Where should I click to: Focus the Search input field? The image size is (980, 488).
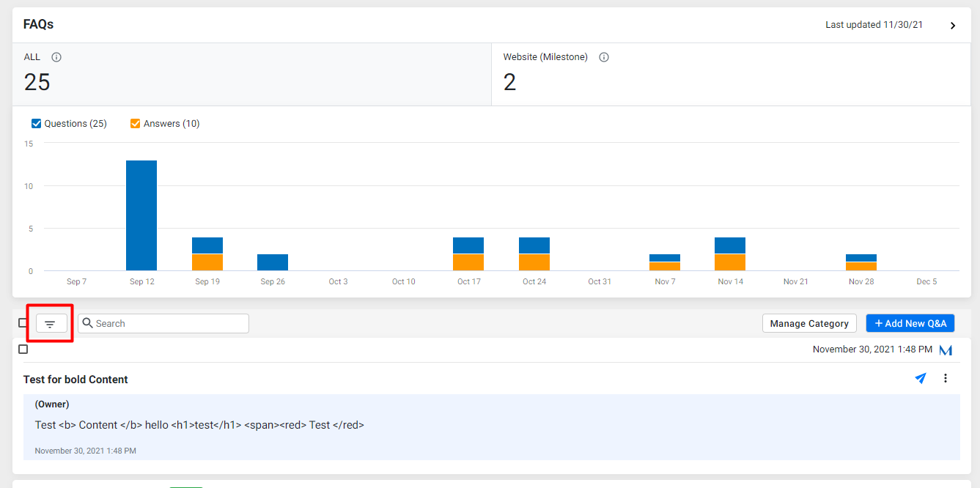coord(163,323)
